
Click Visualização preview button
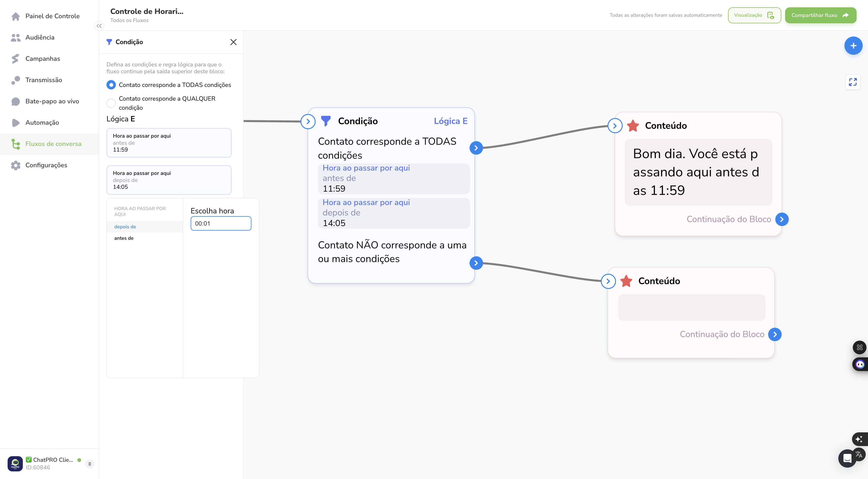[x=754, y=15]
